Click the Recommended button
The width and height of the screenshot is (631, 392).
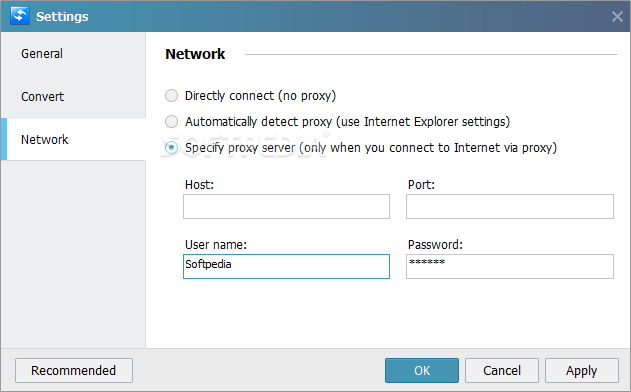coord(74,370)
